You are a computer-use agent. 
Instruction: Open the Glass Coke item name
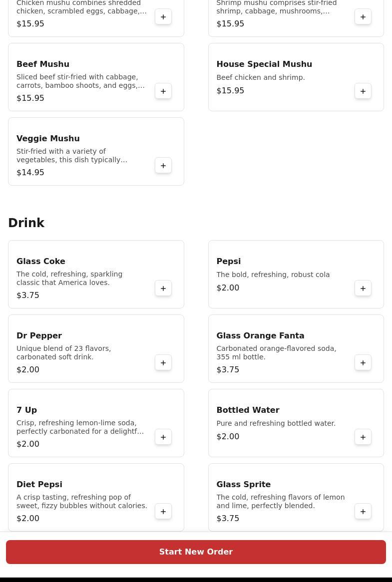pos(41,262)
